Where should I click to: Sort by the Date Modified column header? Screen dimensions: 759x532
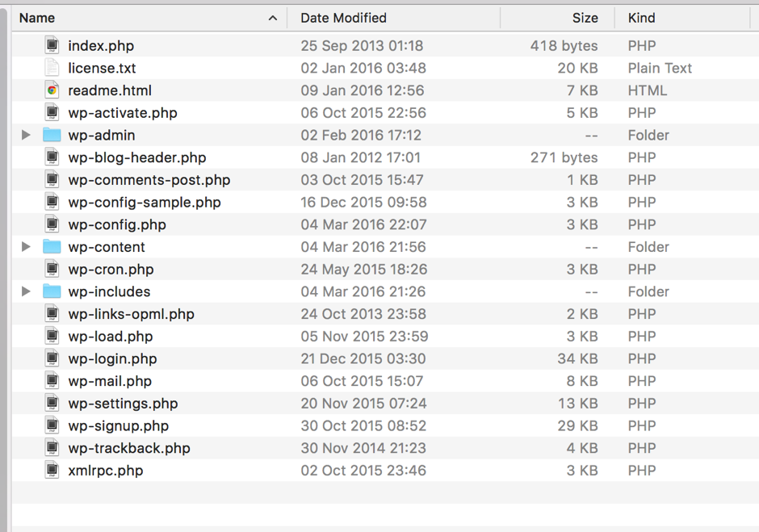point(343,18)
